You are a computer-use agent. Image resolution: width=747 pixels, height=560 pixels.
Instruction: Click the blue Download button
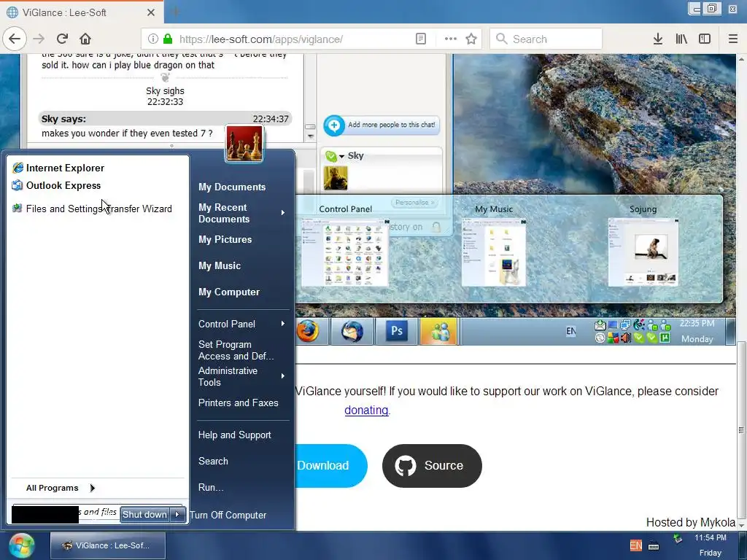point(330,465)
